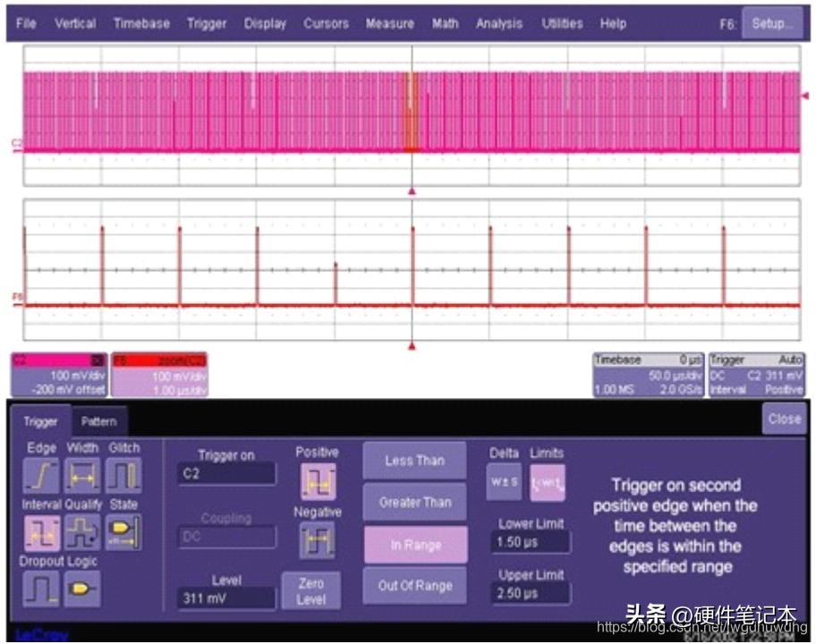Select the State trigger type icon
The width and height of the screenshot is (816, 644).
point(123,533)
